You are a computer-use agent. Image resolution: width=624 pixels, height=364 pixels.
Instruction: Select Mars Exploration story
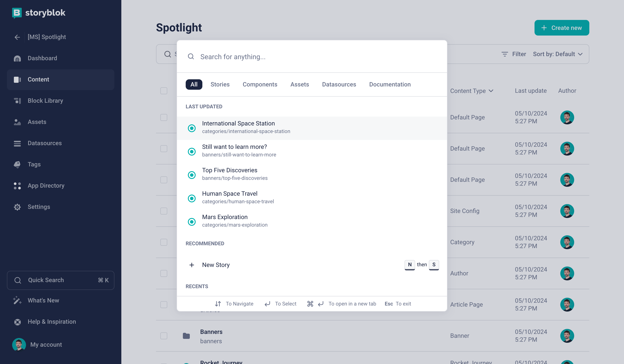click(225, 220)
